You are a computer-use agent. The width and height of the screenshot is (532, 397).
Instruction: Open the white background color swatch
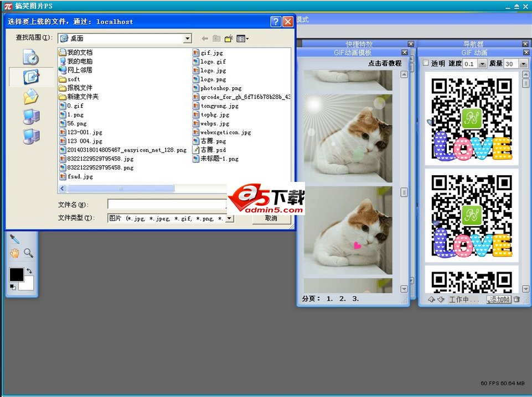tap(28, 285)
